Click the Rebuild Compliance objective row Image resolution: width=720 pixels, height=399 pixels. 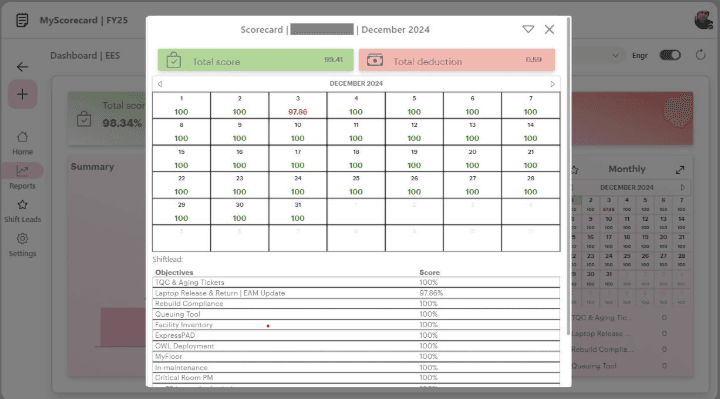tap(356, 303)
